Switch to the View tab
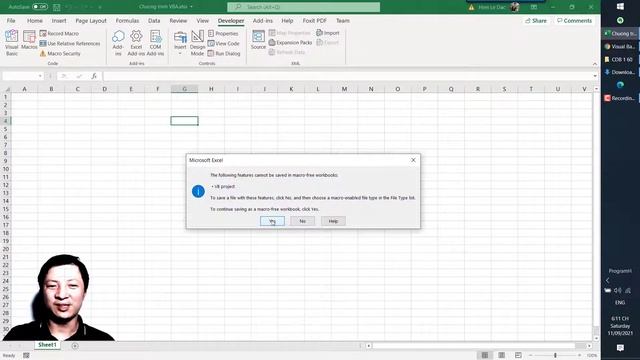Screen dimensions: 640x360 pyautogui.click(x=202, y=20)
